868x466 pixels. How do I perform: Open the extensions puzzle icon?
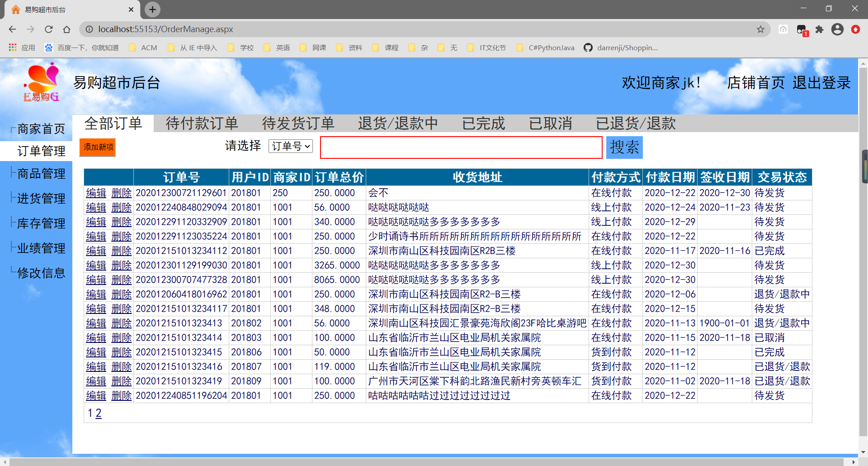[x=819, y=29]
